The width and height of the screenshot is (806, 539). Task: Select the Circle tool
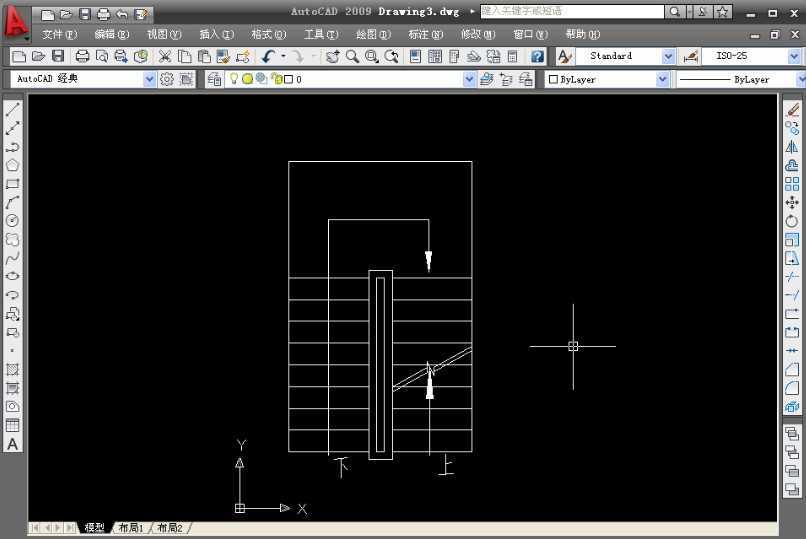(x=12, y=220)
